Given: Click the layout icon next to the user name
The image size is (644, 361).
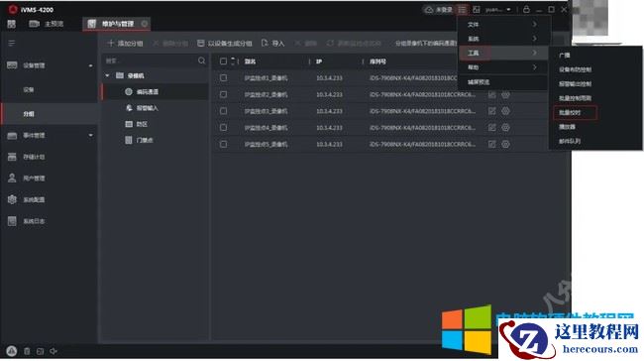Looking at the screenshot, I should 477,10.
